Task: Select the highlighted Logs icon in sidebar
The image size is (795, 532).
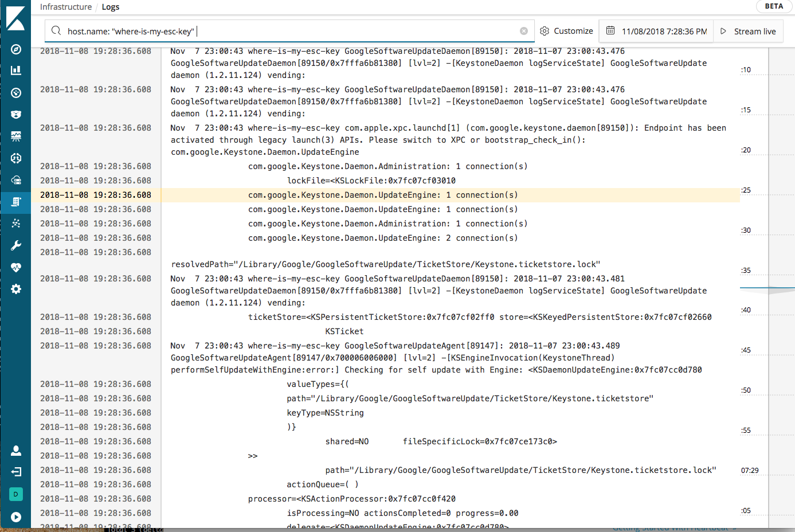Action: 16,202
